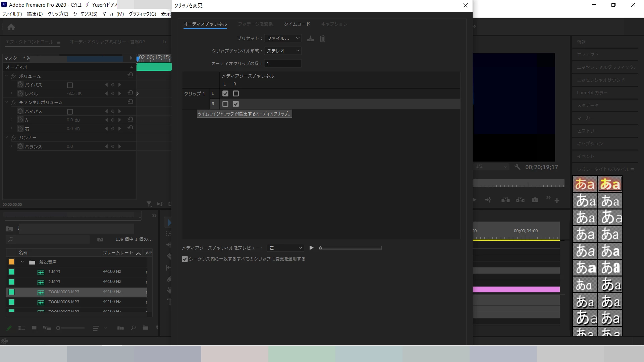Switch to the タイムコード tab
The image size is (644, 362).
coord(297,24)
